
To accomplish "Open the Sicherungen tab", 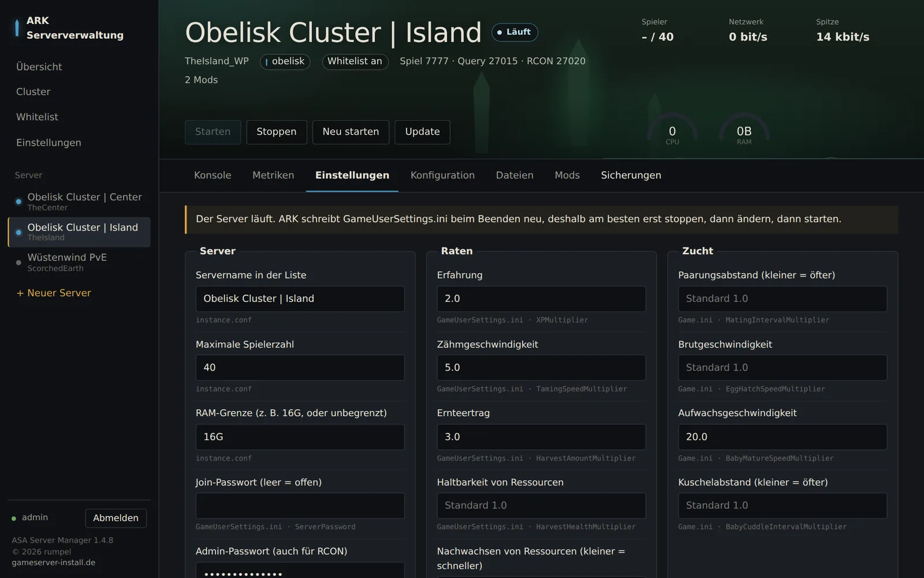I will pyautogui.click(x=631, y=175).
